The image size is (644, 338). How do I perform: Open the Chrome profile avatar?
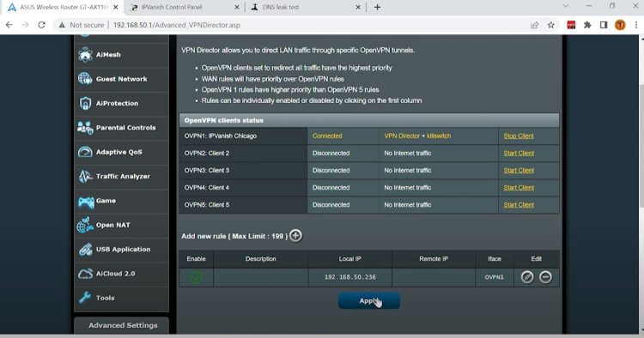620,25
